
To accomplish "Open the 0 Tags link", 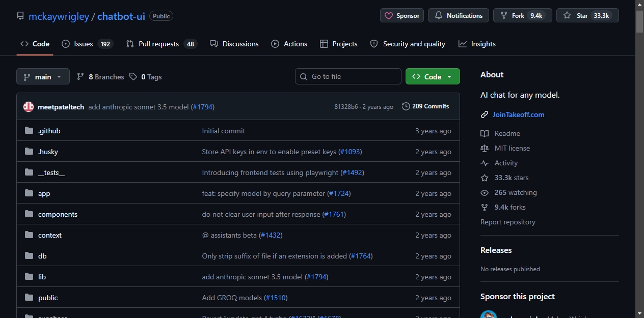I will (x=146, y=76).
